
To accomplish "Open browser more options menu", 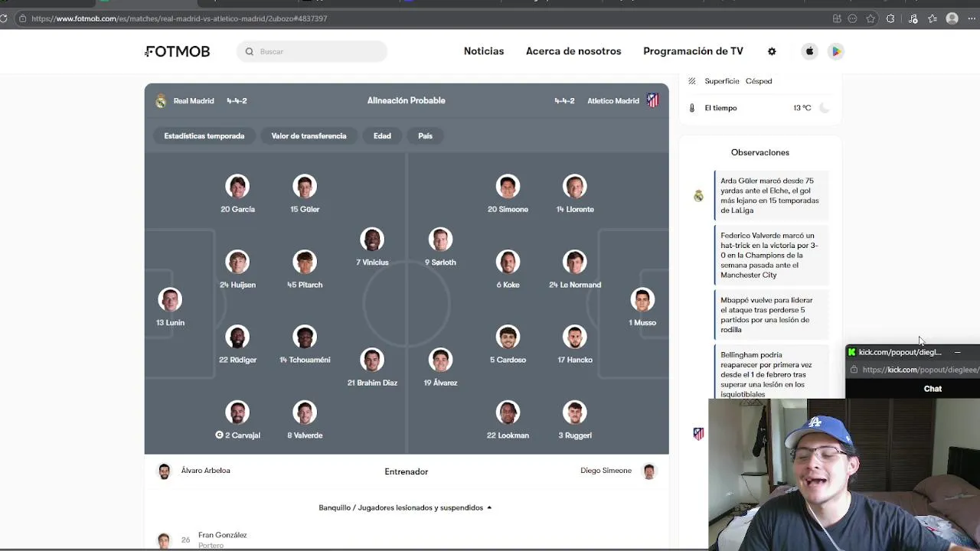I will [973, 18].
